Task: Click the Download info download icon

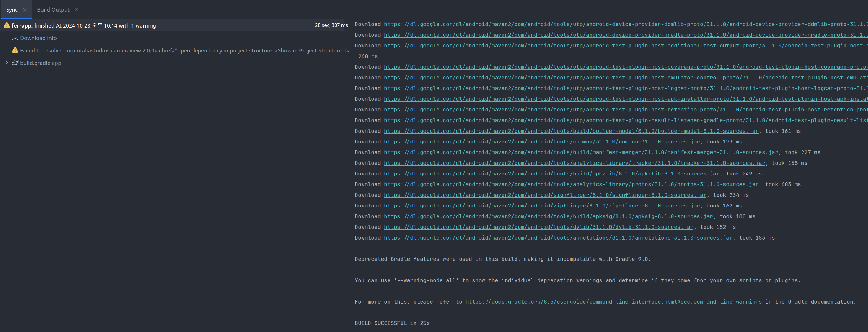Action: (15, 38)
